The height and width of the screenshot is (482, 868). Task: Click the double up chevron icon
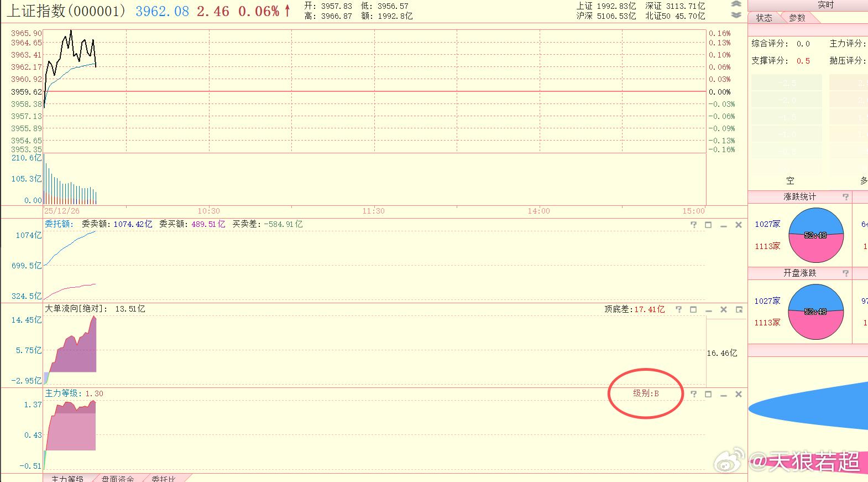(736, 4)
